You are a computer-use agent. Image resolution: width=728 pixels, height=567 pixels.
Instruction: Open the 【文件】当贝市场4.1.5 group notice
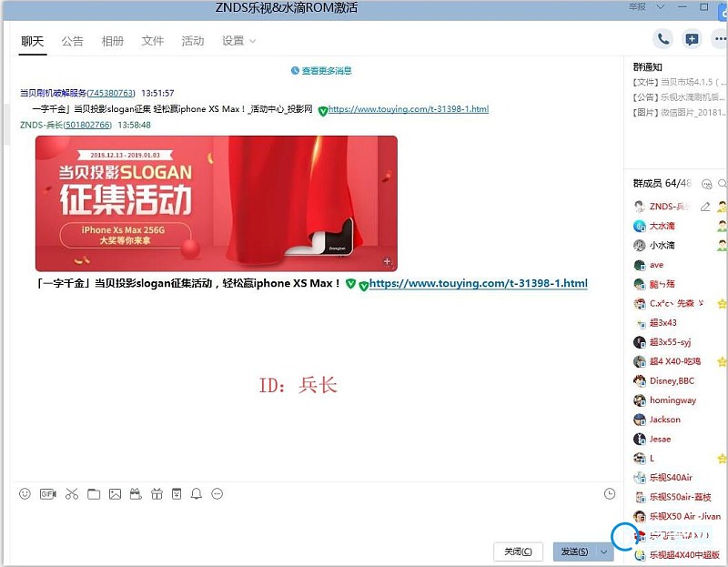point(679,82)
